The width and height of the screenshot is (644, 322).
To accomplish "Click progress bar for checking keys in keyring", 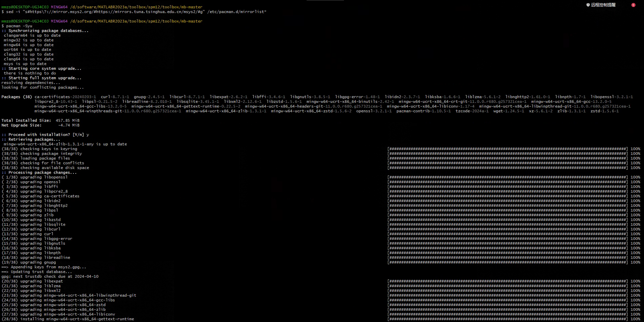I will 507,149.
